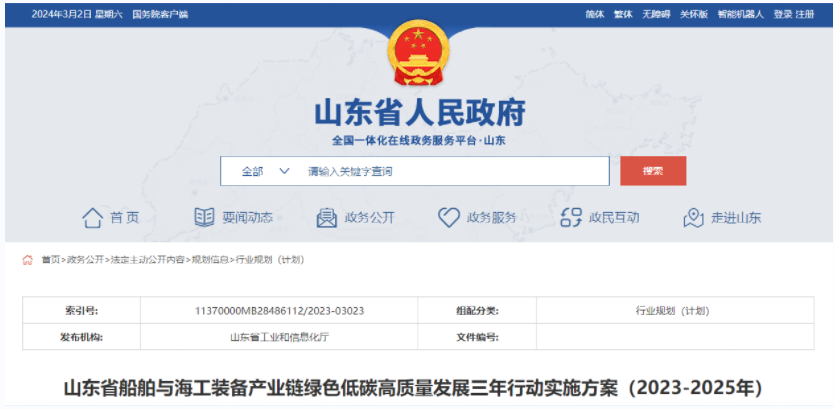Viewport: 834px width, 409px height.
Task: Switch to 关怀版 care version
Action: [694, 14]
